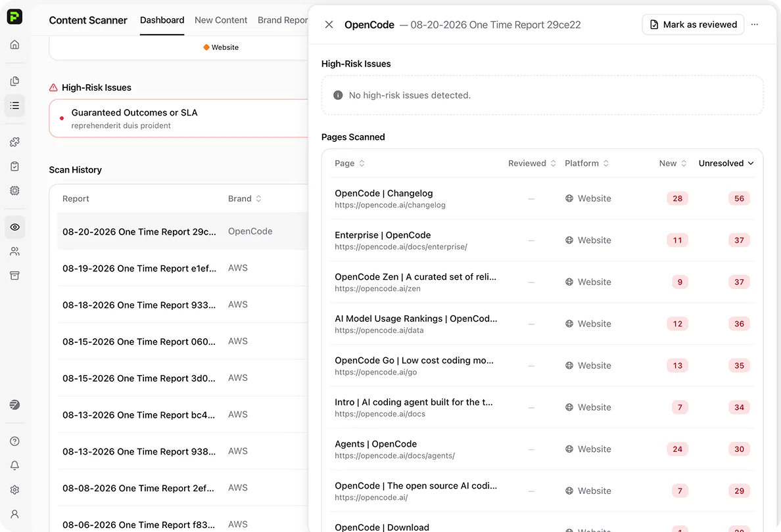Click the green P app logo
Viewport: 781px width, 532px height.
click(14, 16)
